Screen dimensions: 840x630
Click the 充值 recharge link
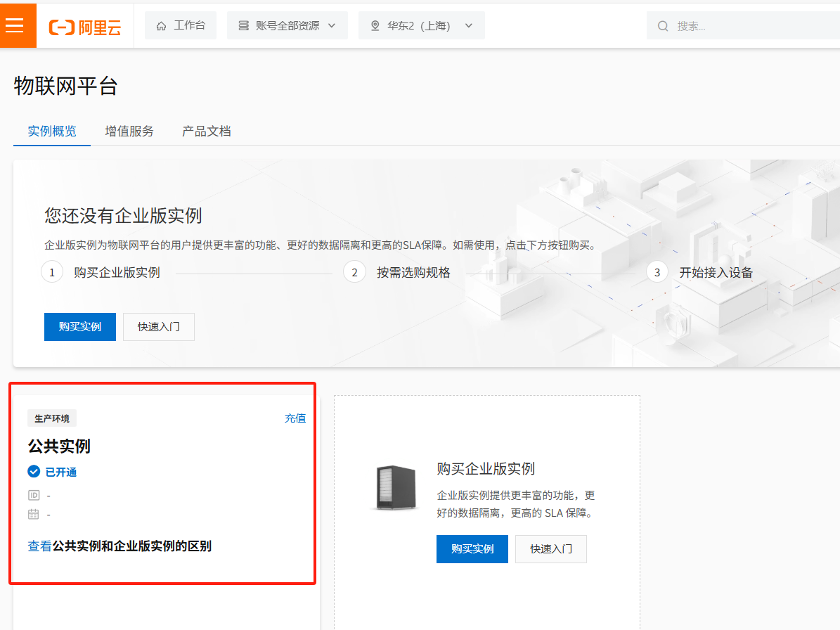point(295,418)
